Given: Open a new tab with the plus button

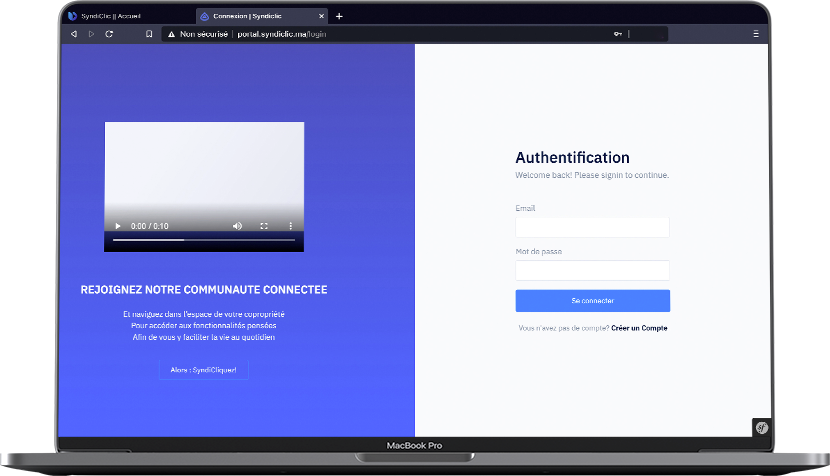Looking at the screenshot, I should point(339,16).
